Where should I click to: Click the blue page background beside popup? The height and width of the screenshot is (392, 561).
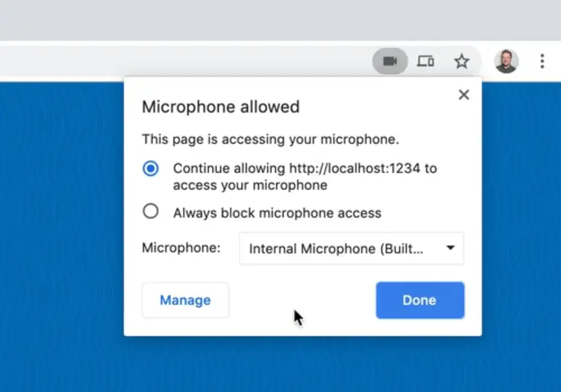pos(60,224)
